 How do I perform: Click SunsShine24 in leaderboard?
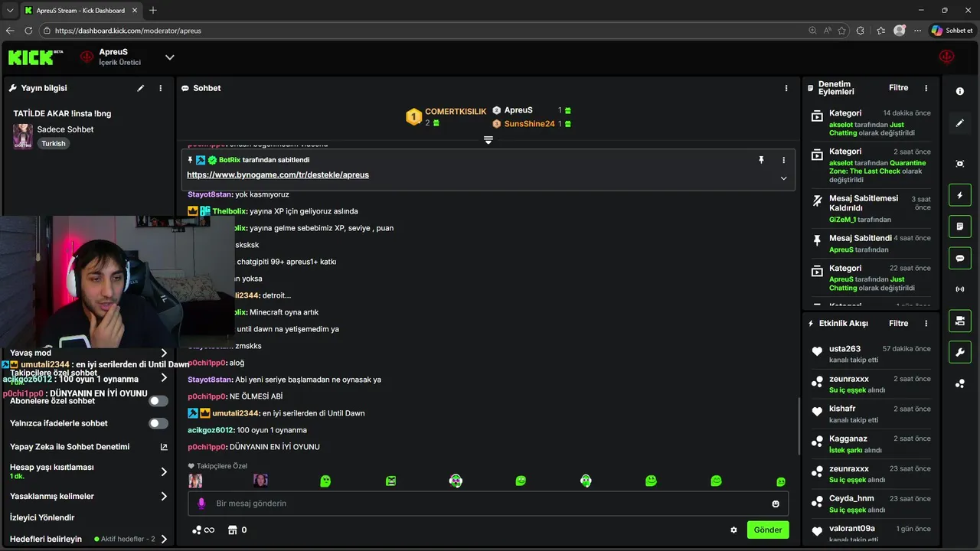point(530,124)
